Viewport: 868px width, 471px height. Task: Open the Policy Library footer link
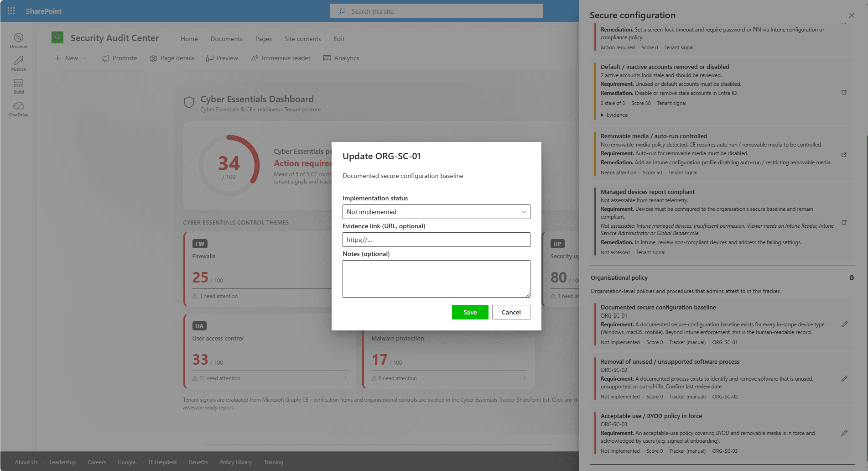[x=236, y=462]
